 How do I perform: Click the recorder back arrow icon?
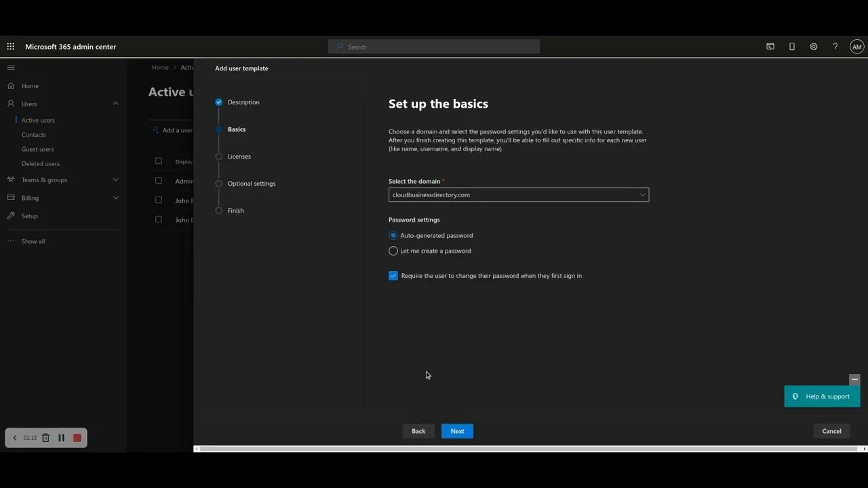pos(15,438)
